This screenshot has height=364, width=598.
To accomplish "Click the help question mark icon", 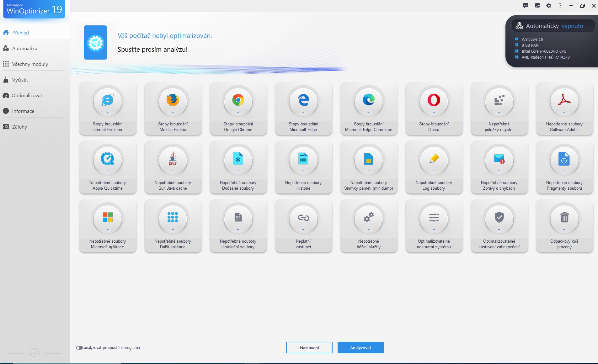I will point(560,6).
